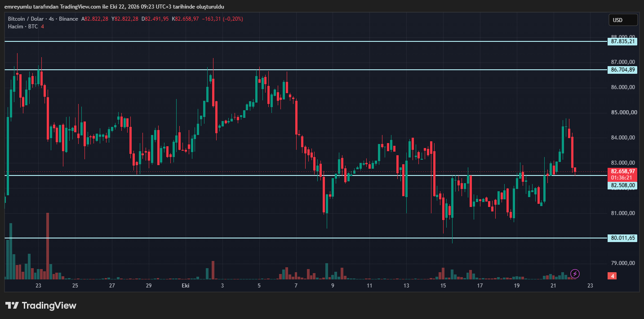
Task: Select the 80.011,65 price level label
Action: 623,238
